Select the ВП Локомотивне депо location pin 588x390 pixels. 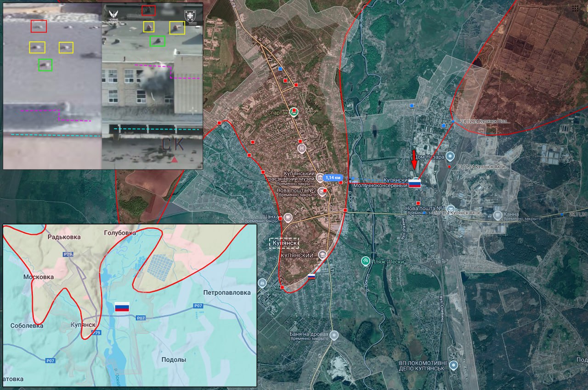click(453, 366)
